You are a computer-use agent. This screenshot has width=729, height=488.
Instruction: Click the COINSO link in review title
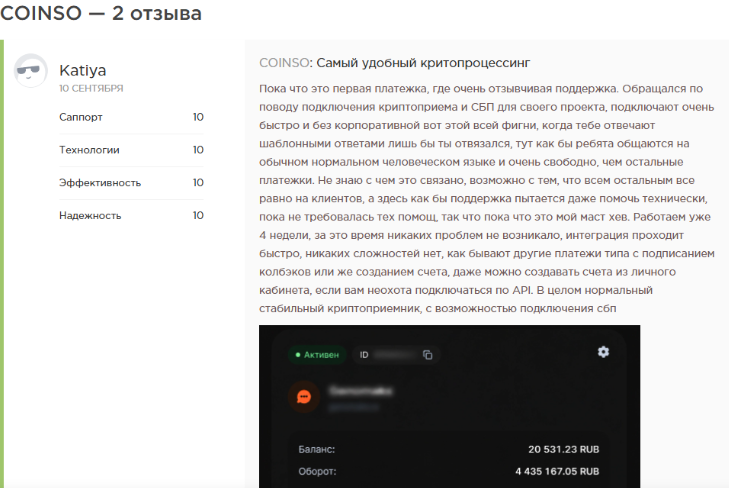285,63
